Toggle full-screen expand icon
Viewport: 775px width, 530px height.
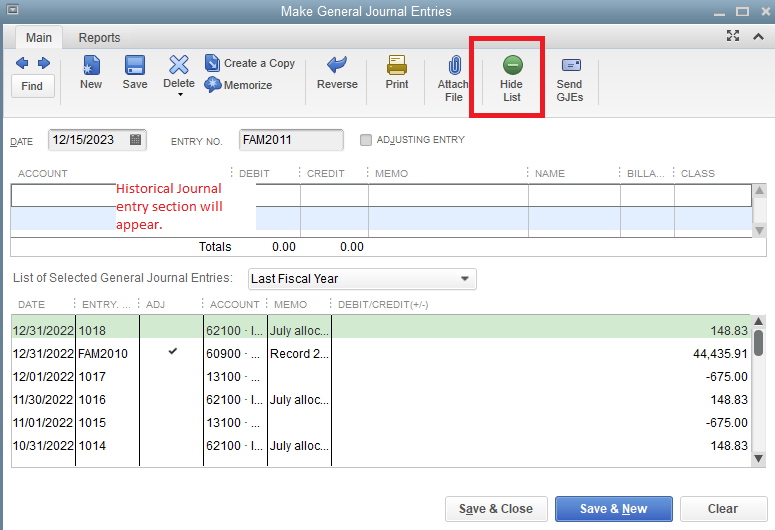[733, 36]
